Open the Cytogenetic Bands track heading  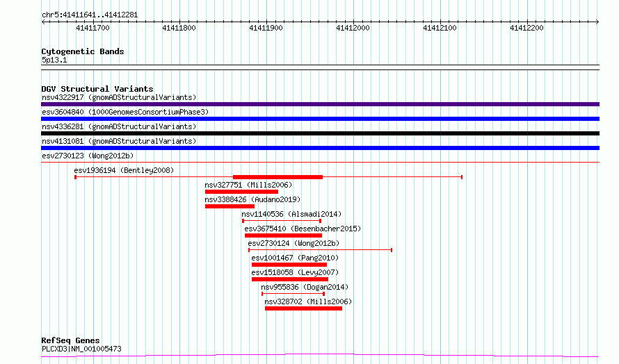(83, 51)
